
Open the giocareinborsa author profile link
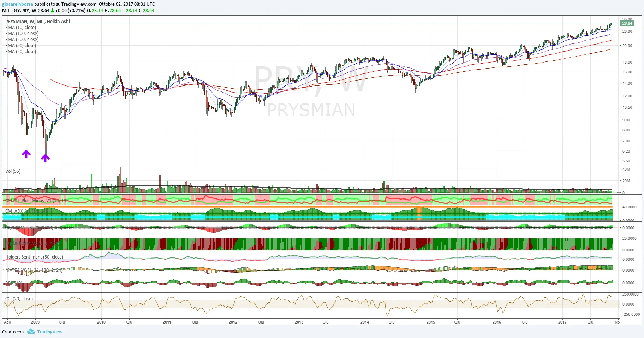pos(18,4)
